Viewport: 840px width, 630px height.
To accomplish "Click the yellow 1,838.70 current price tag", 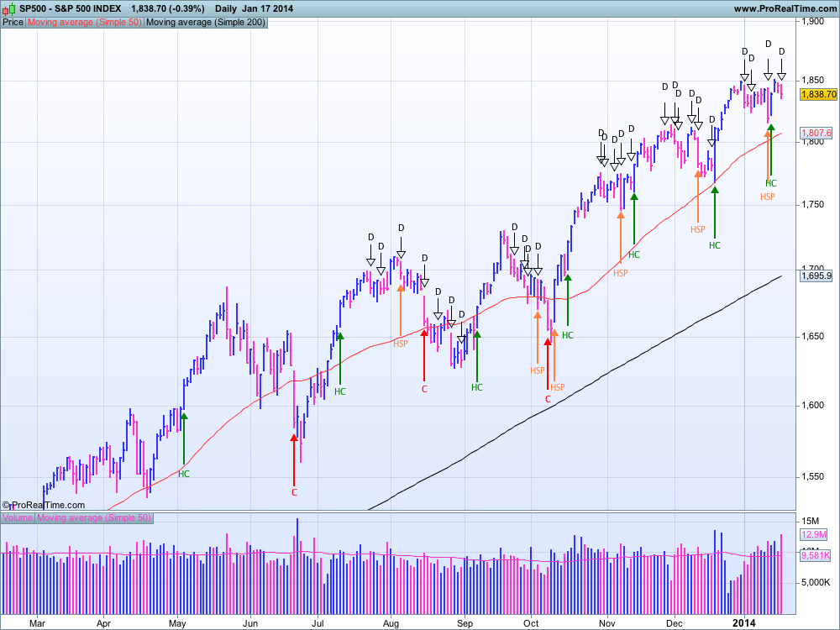I will pos(818,94).
